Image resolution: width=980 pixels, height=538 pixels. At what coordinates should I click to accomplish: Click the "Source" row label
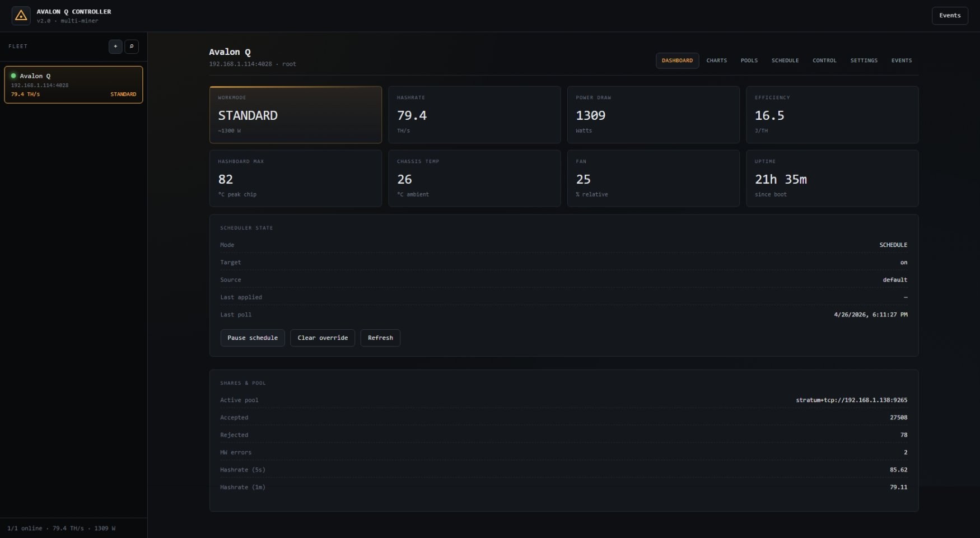pos(230,279)
